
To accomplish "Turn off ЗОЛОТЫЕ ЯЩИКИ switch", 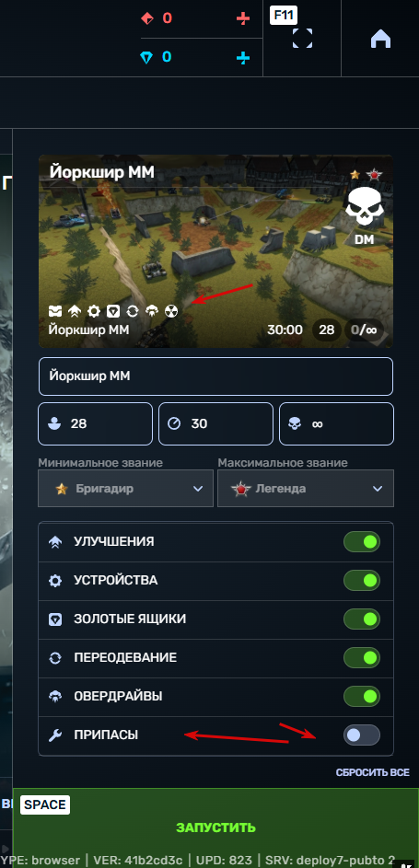I will coord(362,619).
